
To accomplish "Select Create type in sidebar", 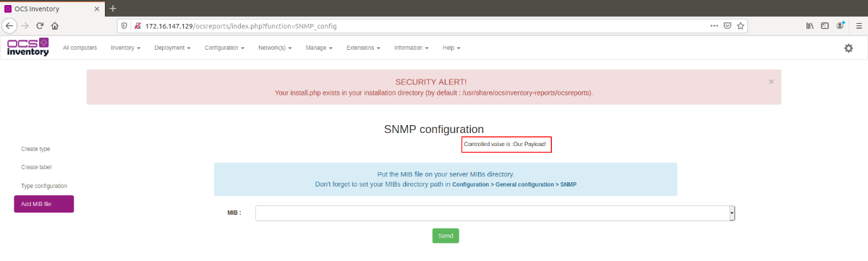I will [35, 148].
